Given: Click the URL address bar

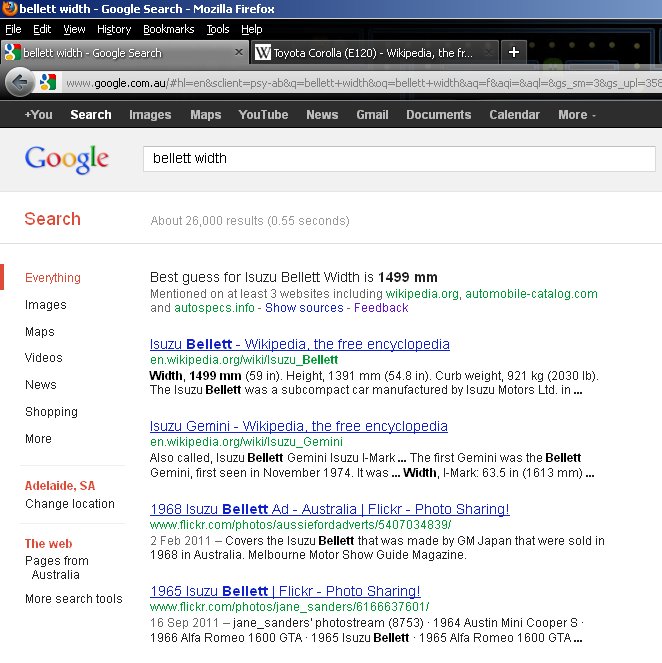Looking at the screenshot, I should (364, 83).
